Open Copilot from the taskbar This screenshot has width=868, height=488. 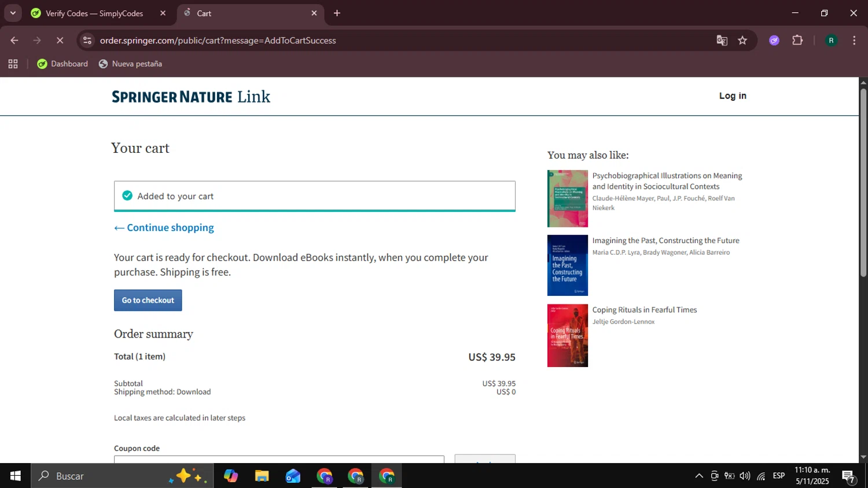(x=231, y=476)
